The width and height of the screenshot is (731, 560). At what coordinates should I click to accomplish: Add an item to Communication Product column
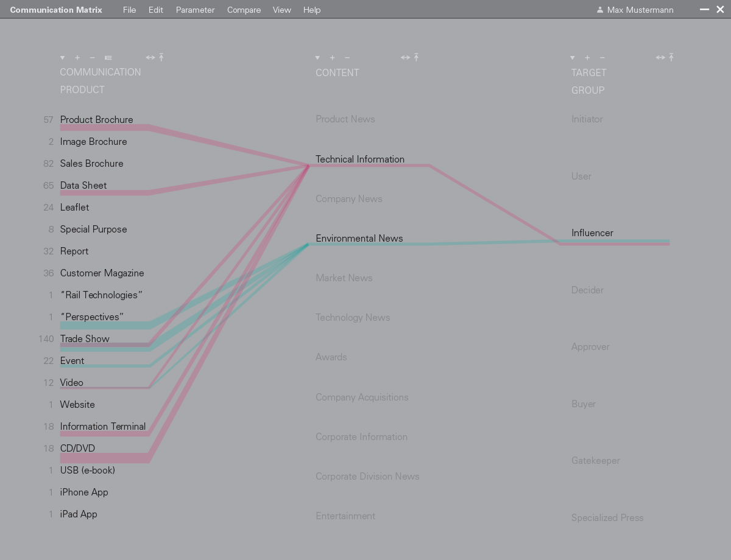pyautogui.click(x=77, y=58)
